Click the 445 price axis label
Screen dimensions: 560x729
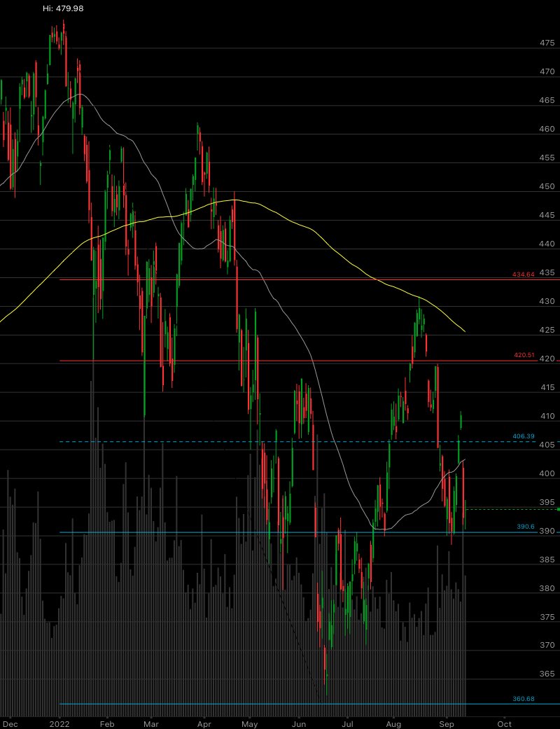point(547,215)
